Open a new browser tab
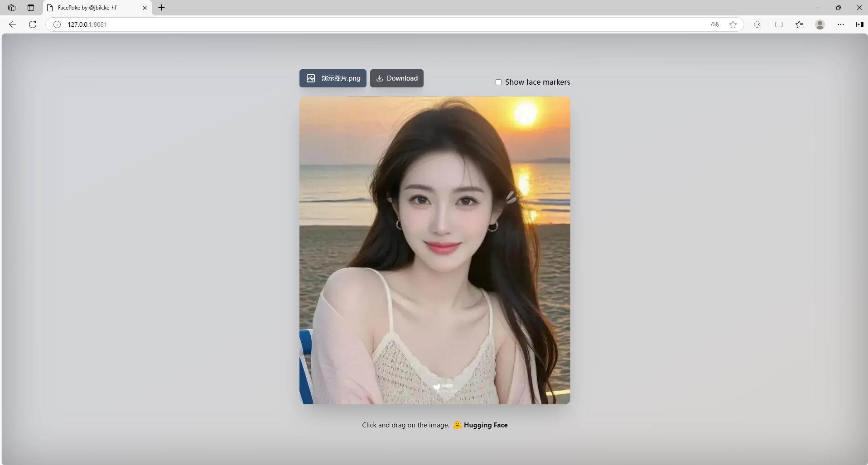 161,8
